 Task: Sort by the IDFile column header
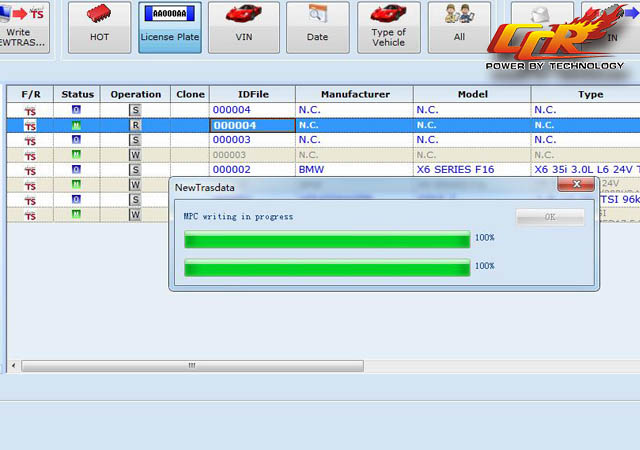(253, 94)
